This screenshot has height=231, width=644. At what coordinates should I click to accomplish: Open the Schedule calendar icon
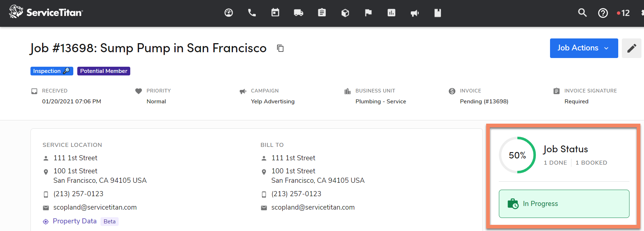pos(275,13)
